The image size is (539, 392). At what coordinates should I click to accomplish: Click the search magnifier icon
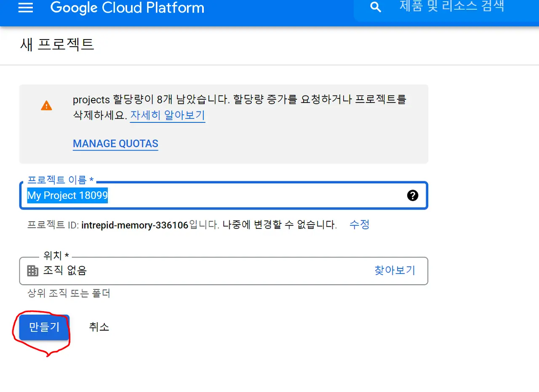tap(375, 7)
